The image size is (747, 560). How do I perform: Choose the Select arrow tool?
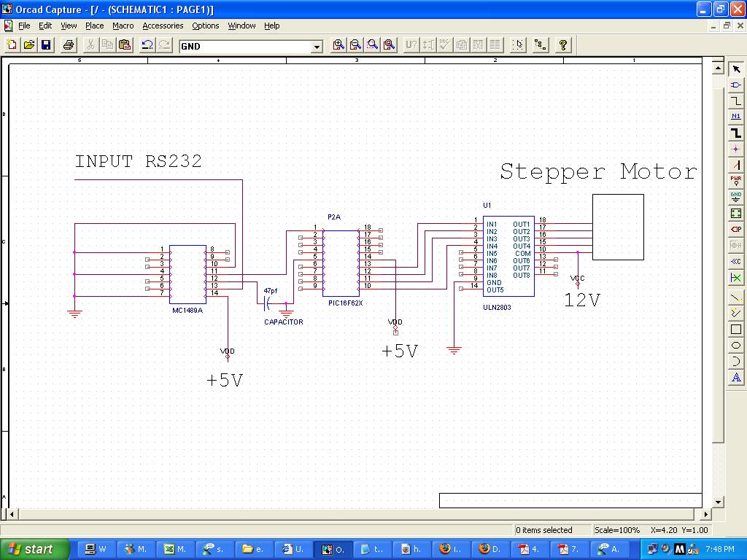tap(736, 69)
